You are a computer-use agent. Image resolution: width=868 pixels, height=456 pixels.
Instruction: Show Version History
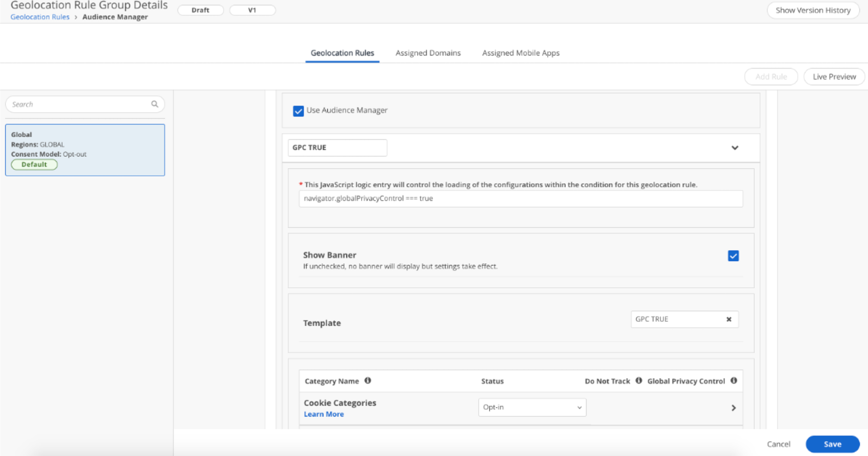pyautogui.click(x=813, y=10)
